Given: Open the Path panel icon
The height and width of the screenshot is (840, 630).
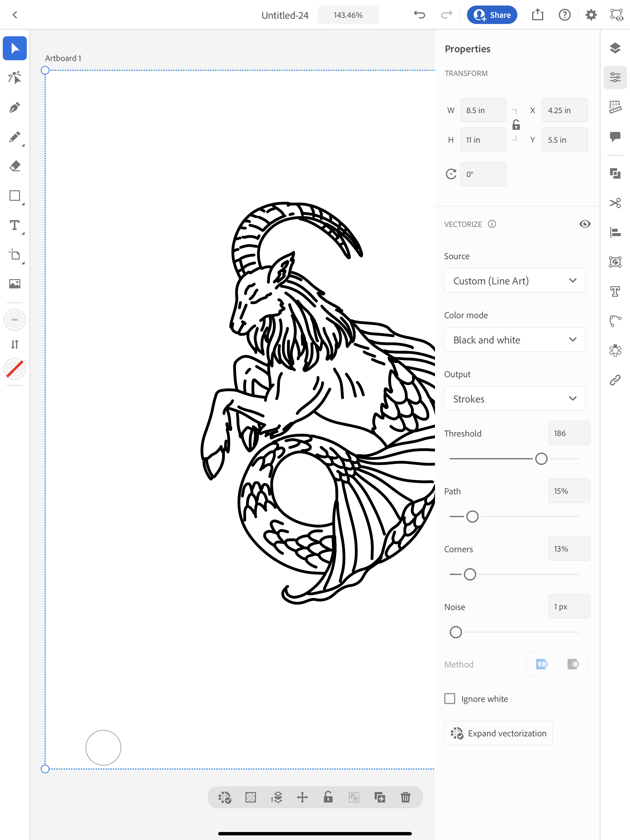Looking at the screenshot, I should pos(615,321).
